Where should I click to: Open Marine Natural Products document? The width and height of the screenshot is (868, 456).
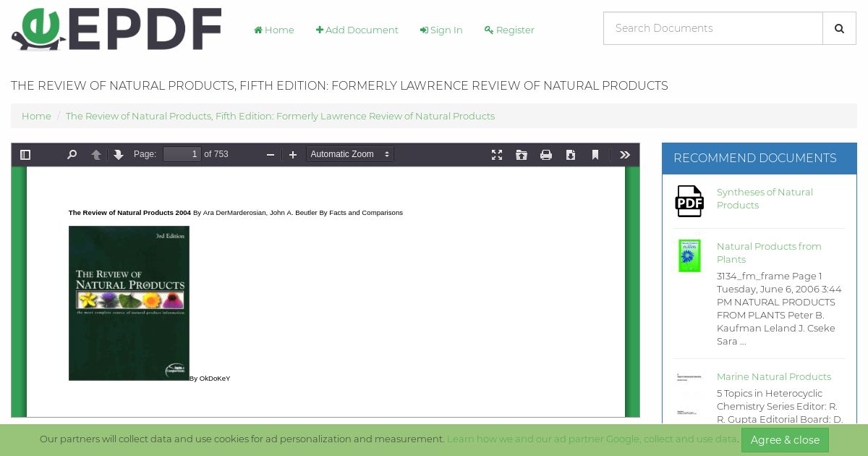pyautogui.click(x=774, y=376)
